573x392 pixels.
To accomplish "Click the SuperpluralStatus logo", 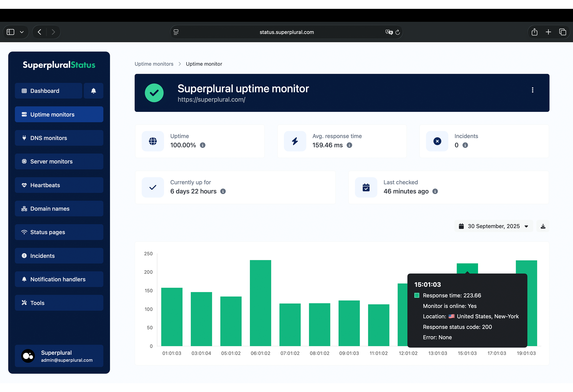I will [x=59, y=65].
